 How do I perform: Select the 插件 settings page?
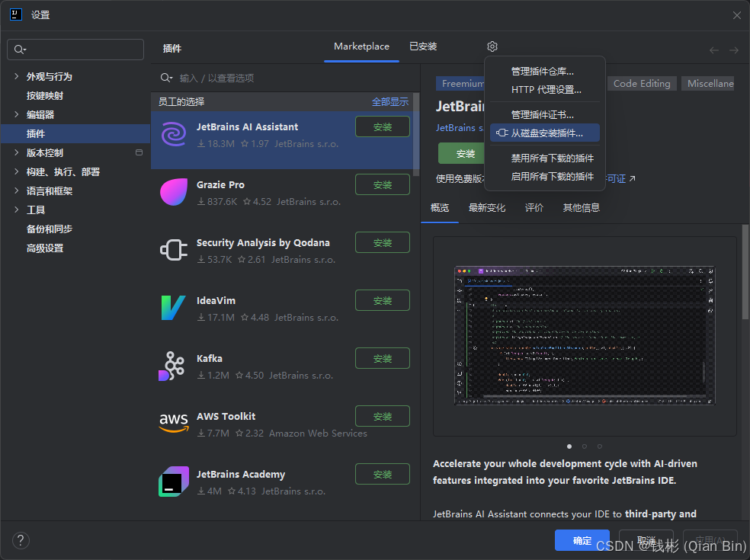coord(75,133)
